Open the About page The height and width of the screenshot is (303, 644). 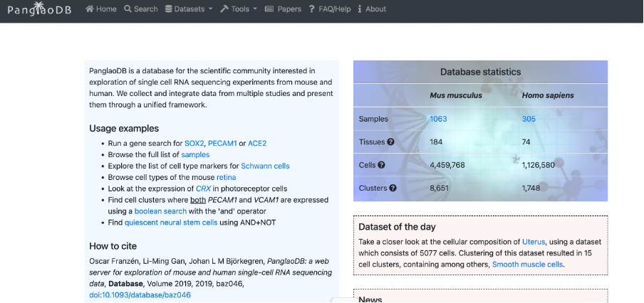click(x=372, y=9)
